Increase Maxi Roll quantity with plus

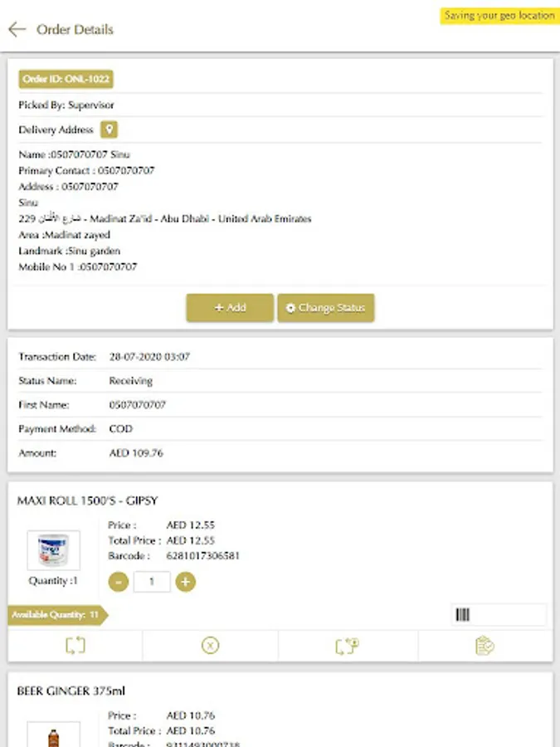(186, 582)
